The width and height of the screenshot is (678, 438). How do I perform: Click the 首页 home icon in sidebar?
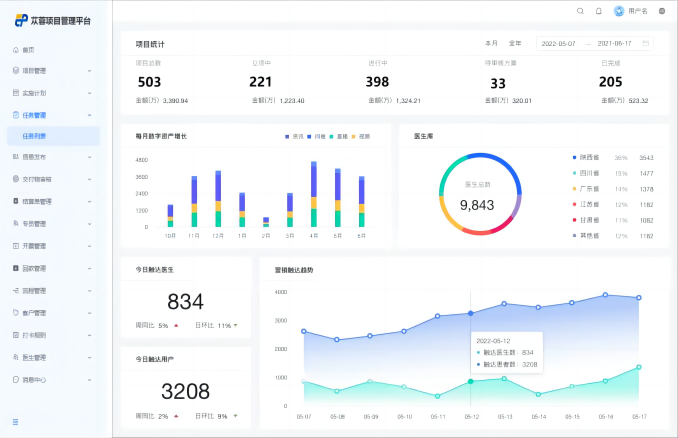tap(16, 49)
